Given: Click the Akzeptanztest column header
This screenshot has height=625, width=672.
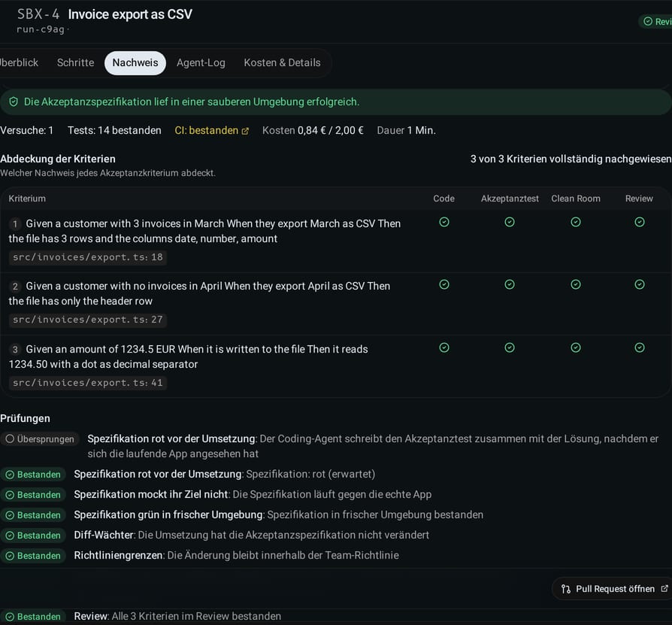Looking at the screenshot, I should 510,199.
